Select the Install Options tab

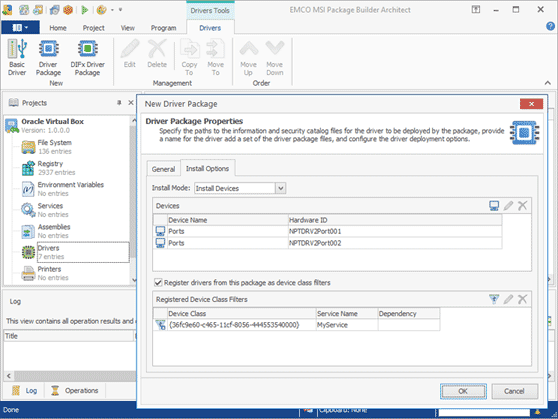(x=207, y=168)
